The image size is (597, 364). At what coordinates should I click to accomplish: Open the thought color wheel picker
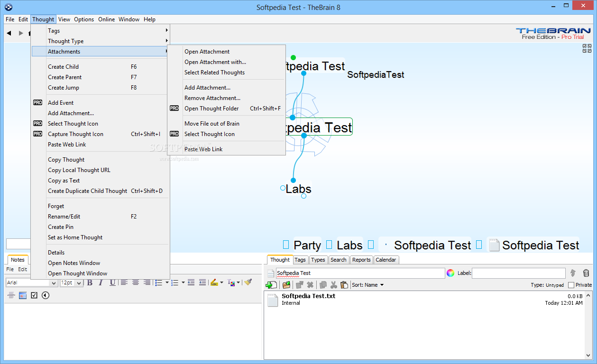pos(450,273)
